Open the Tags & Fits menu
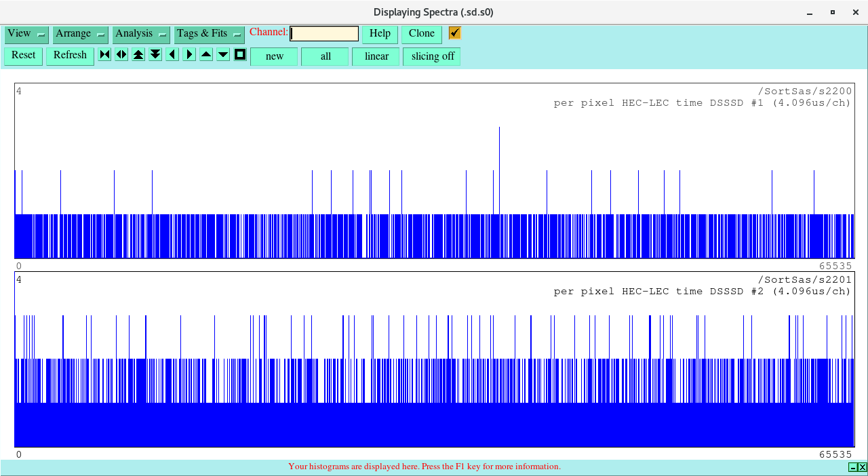The image size is (868, 476). tap(209, 34)
